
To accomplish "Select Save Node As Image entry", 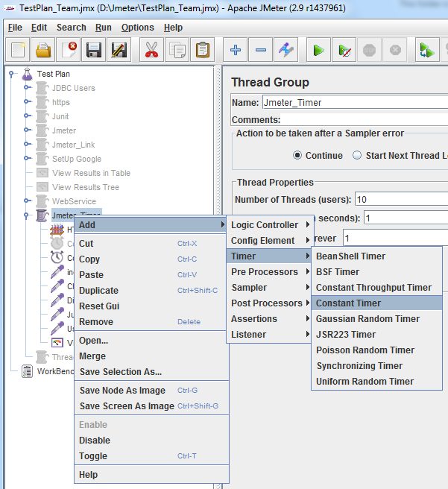I will [151, 391].
